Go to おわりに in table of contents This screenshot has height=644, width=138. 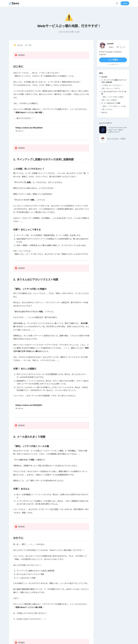coord(104,112)
